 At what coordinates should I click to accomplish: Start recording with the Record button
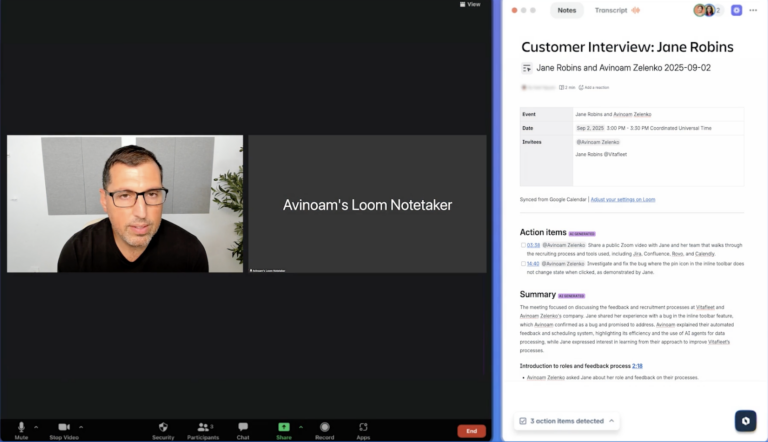pos(324,427)
